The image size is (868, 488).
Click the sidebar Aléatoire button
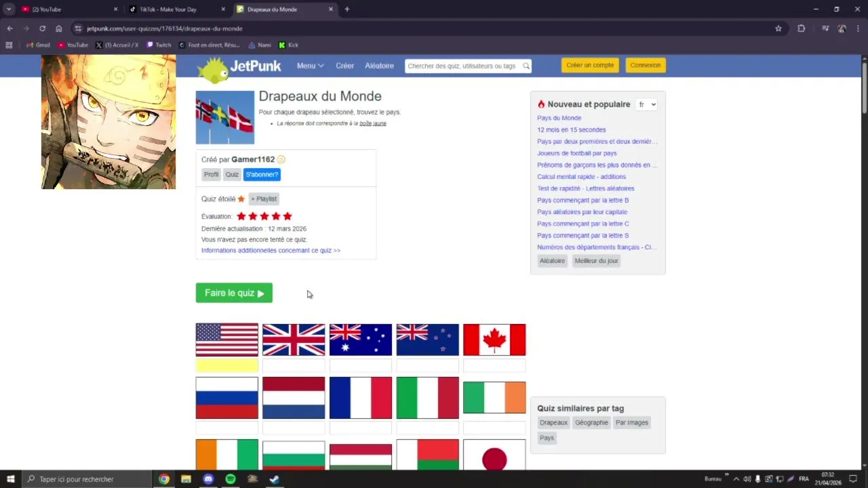click(x=552, y=261)
